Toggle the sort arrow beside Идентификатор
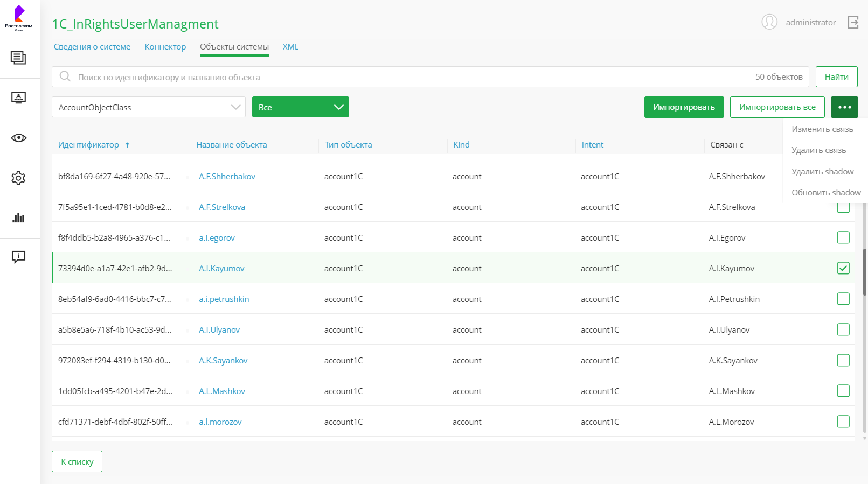 [127, 145]
